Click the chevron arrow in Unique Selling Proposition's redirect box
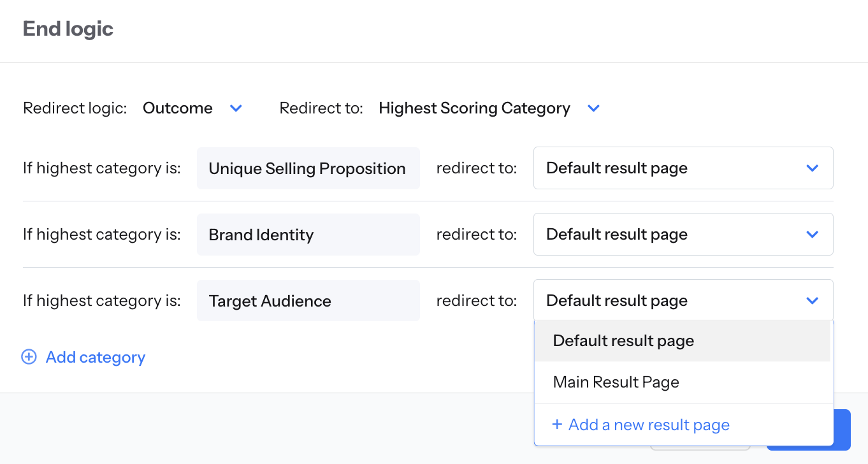 pos(812,168)
